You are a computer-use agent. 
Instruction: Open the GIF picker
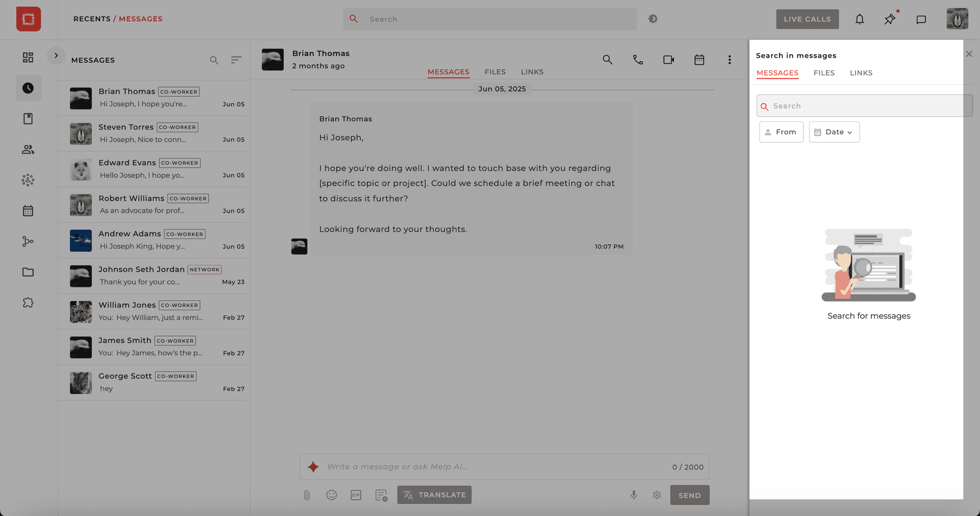[x=356, y=495]
